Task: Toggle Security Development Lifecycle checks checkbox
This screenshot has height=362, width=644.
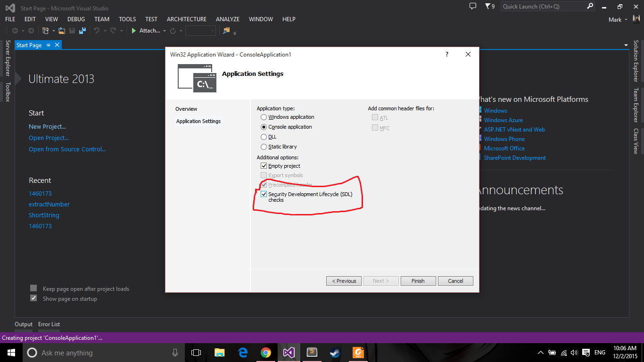Action: (264, 194)
